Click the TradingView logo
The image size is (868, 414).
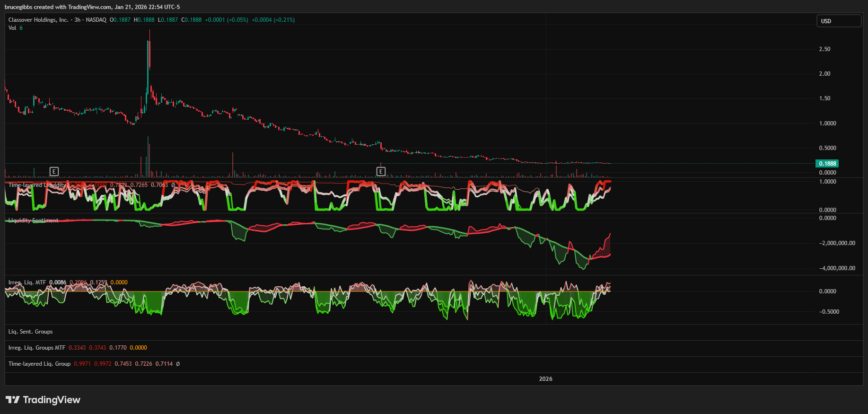click(43, 400)
